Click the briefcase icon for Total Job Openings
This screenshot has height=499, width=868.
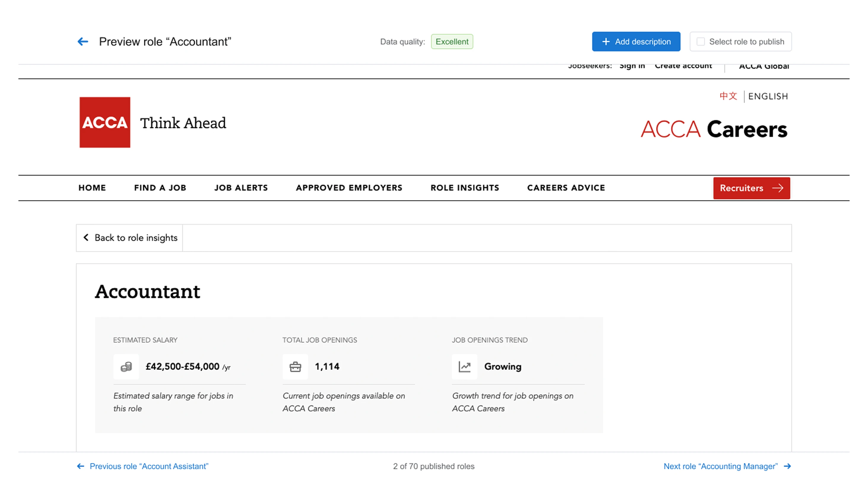295,367
